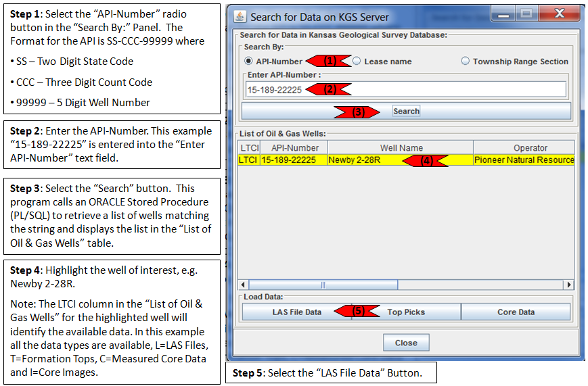The height and width of the screenshot is (386, 588).
Task: Click the Well Name column header
Action: (401, 148)
